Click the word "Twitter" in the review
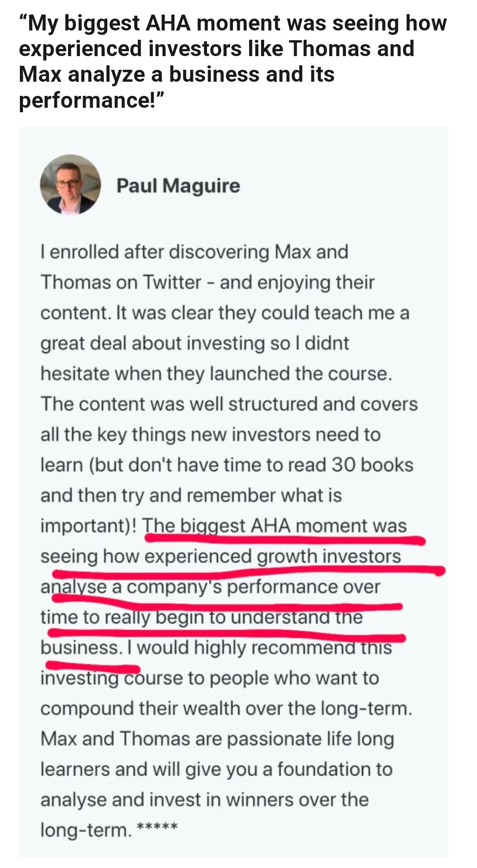The image size is (477, 868). [171, 282]
